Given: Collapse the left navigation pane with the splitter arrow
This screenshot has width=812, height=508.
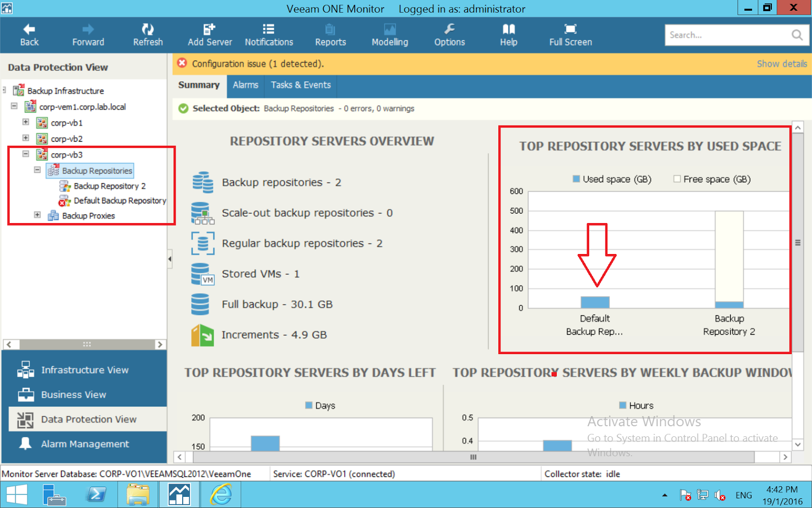Looking at the screenshot, I should 170,259.
